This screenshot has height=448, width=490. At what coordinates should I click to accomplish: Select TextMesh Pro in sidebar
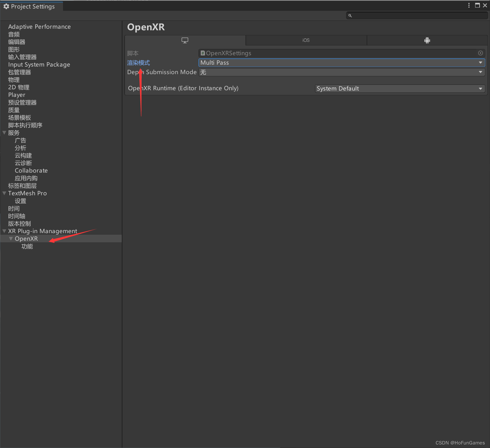click(27, 193)
